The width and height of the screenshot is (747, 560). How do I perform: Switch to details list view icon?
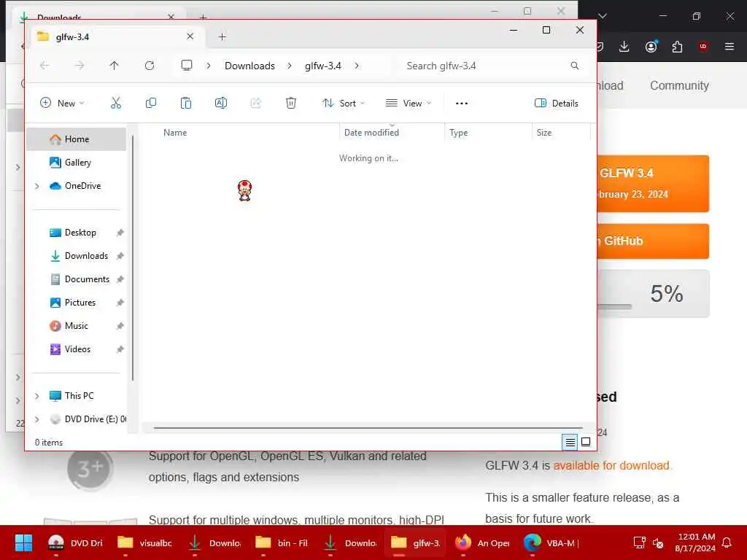pos(570,443)
